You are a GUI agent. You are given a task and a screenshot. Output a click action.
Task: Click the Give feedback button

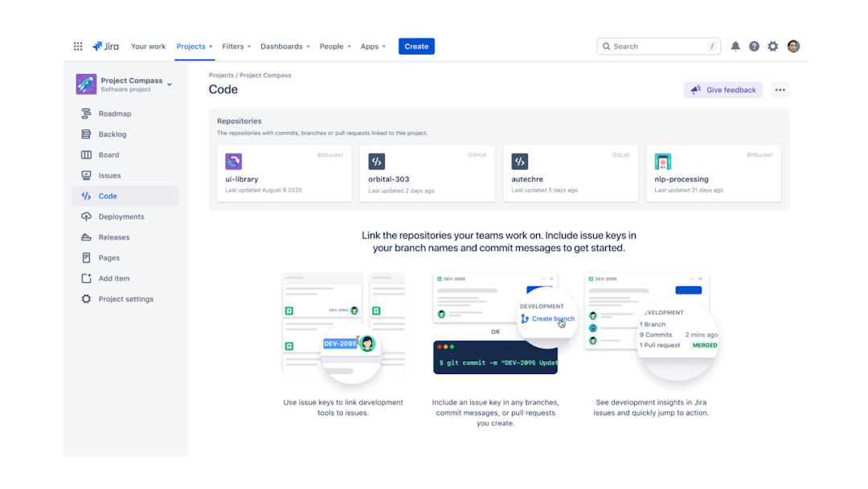(723, 89)
